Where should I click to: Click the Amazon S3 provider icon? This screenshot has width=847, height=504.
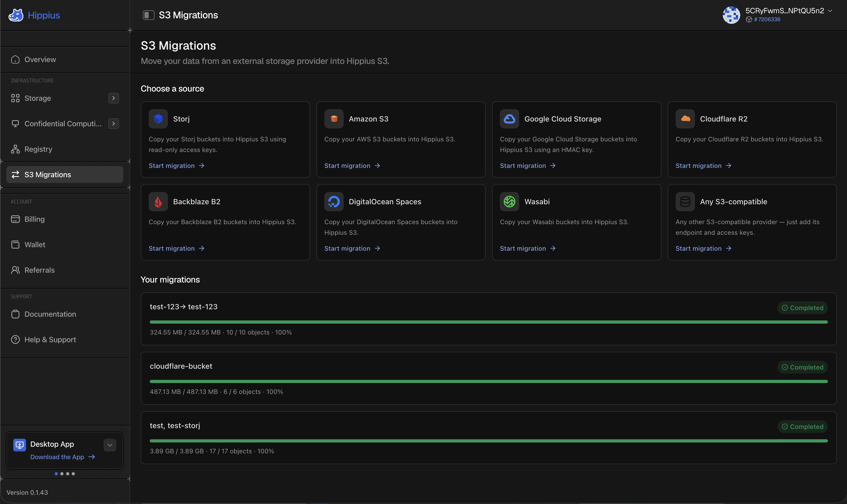[334, 119]
